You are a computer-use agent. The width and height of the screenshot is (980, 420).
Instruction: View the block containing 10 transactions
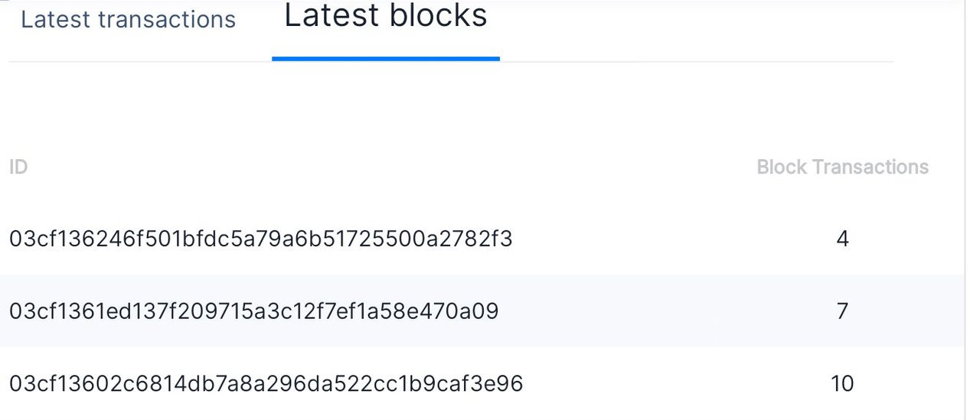(x=266, y=383)
